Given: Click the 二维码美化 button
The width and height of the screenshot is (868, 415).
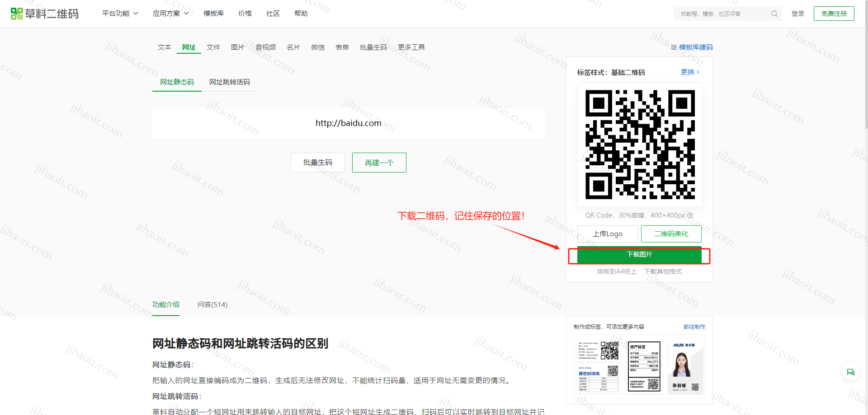Looking at the screenshot, I should 671,234.
